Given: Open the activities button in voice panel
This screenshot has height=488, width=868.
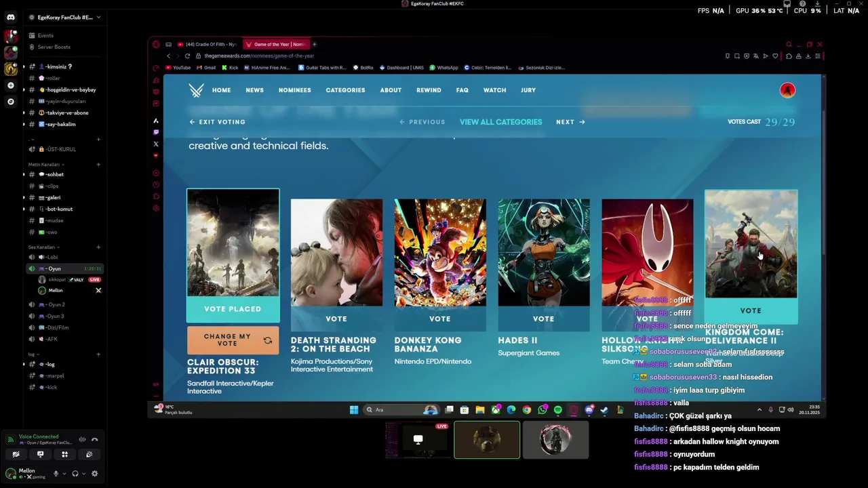Looking at the screenshot, I should point(64,454).
